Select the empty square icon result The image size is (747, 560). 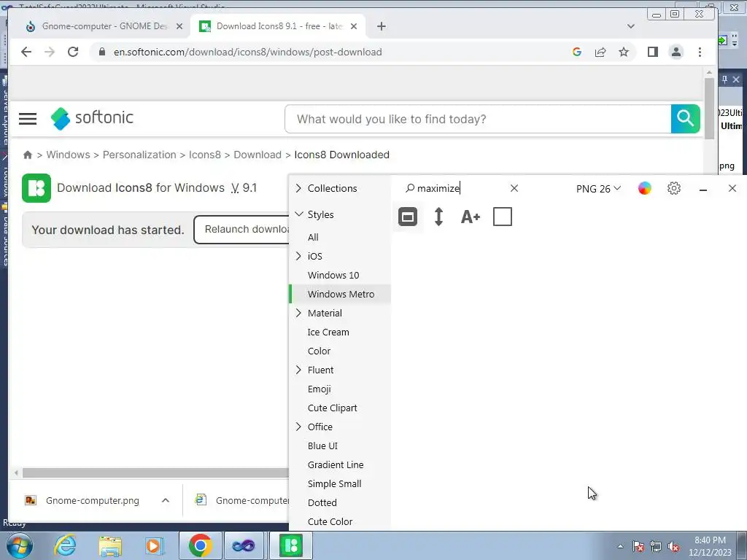(502, 217)
